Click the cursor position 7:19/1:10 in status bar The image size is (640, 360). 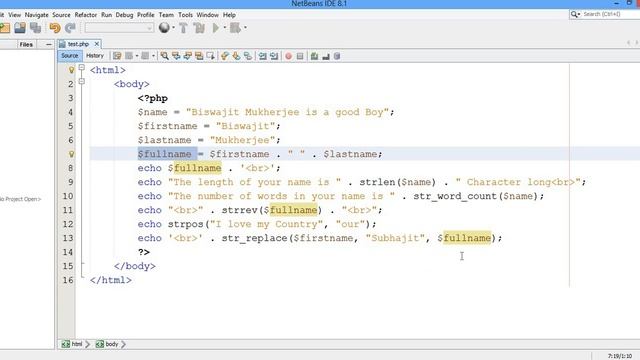pos(620,356)
